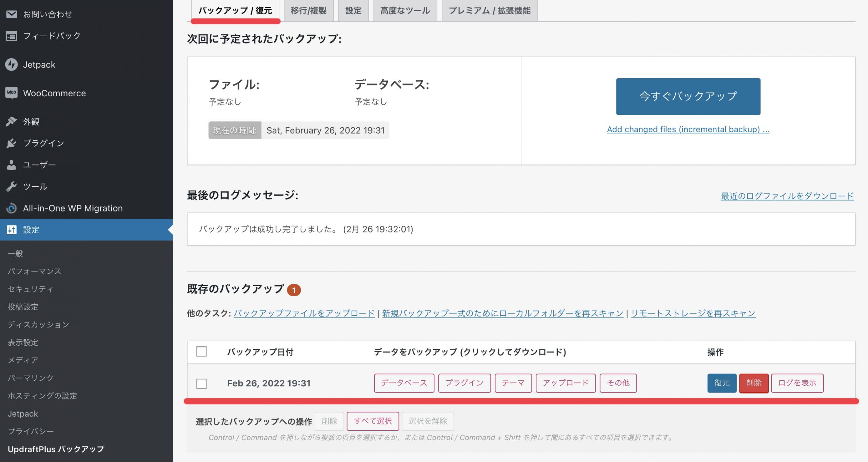Open ユーザー menu item
This screenshot has width=868, height=462.
pos(86,165)
